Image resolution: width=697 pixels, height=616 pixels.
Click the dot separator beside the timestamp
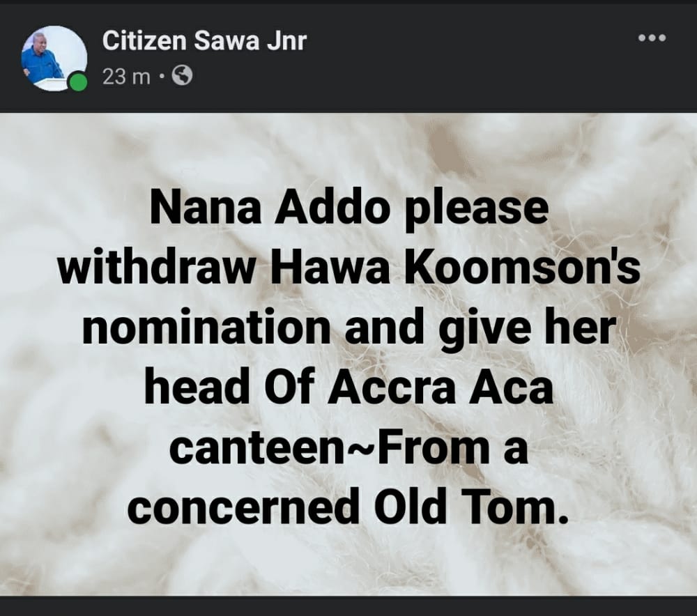click(162, 77)
